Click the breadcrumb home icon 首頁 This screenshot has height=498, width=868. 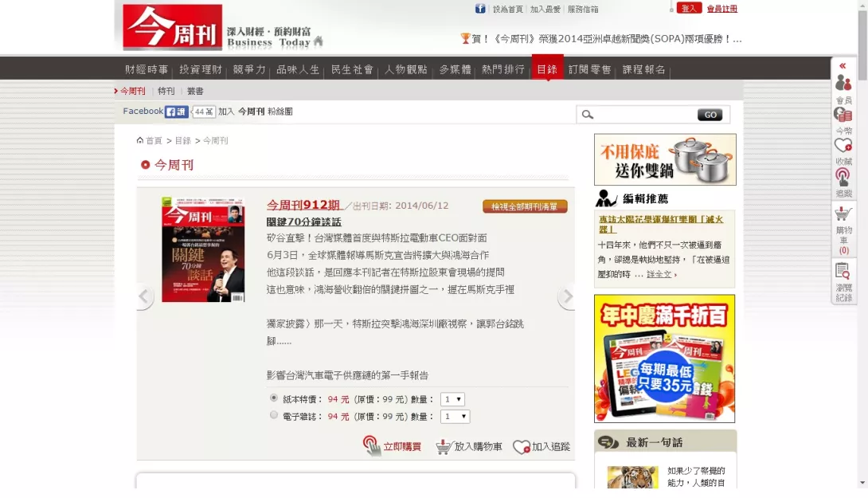pos(140,140)
